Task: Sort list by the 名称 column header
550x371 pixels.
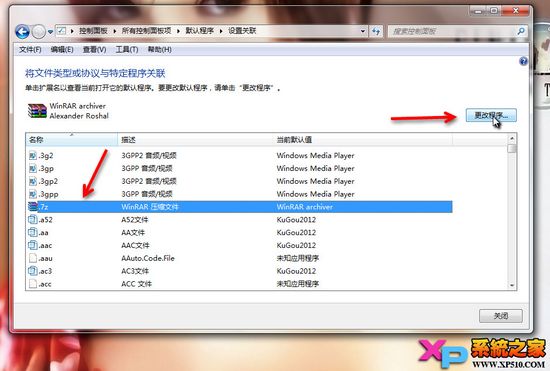Action: click(72, 140)
